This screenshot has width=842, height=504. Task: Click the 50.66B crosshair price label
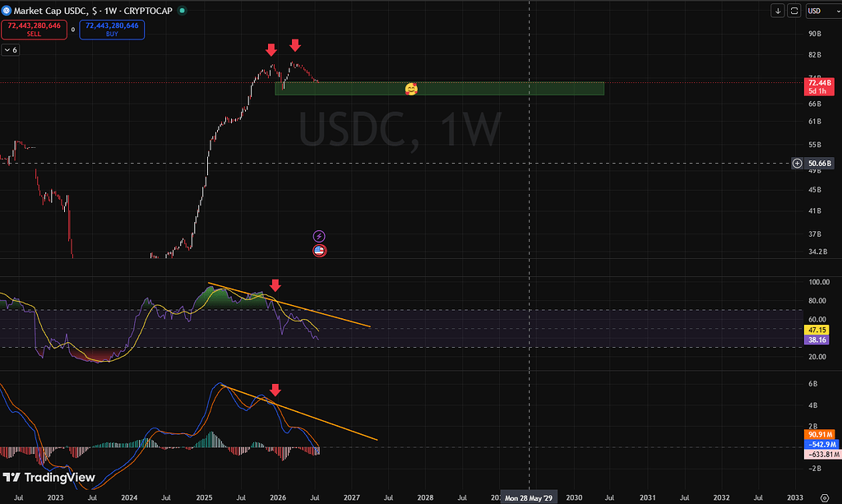click(820, 163)
